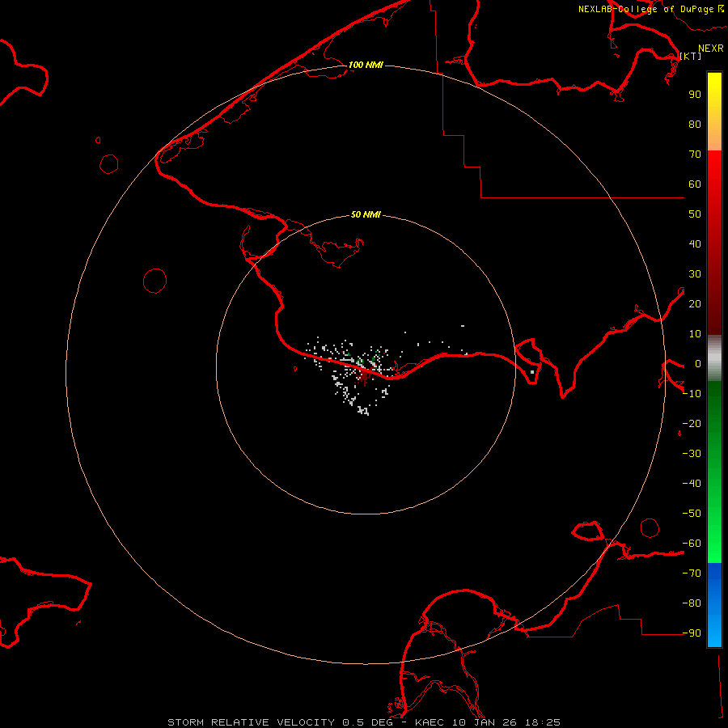Select the 20 value on the velocity scale
Viewport: 728px width, 728px height.
coord(695,303)
